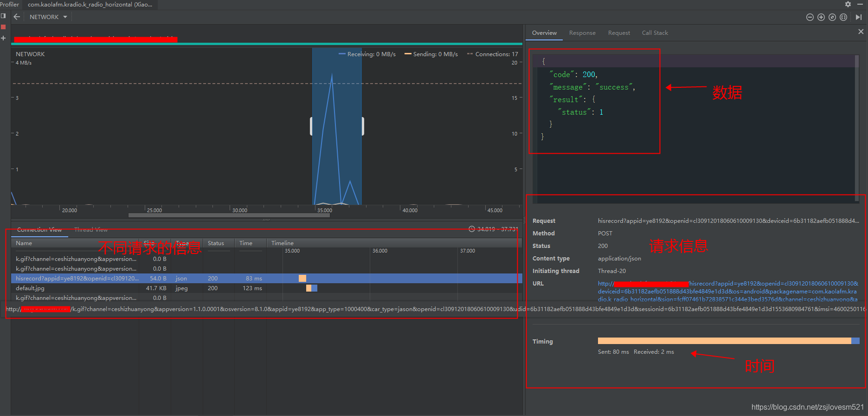Image resolution: width=868 pixels, height=416 pixels.
Task: Open the Connection View tab
Action: click(39, 230)
